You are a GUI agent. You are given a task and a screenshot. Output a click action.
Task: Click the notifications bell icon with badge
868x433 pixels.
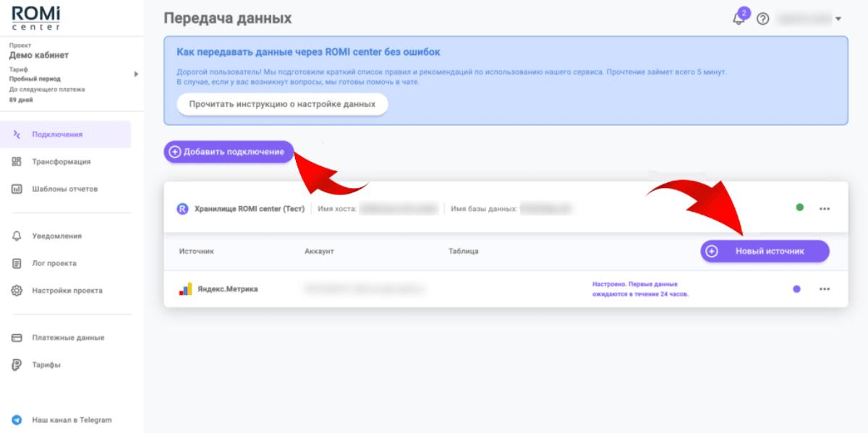click(x=739, y=18)
